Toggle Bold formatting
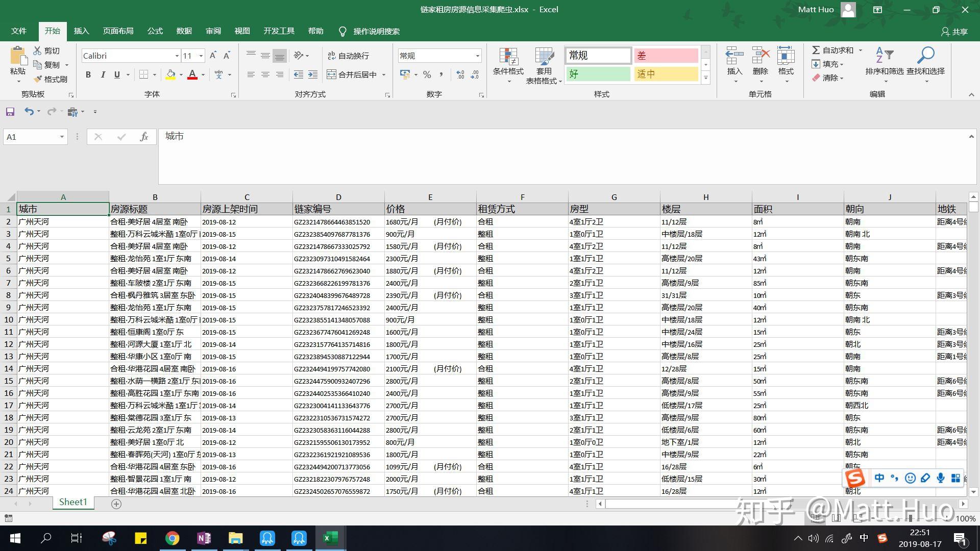 coord(88,74)
